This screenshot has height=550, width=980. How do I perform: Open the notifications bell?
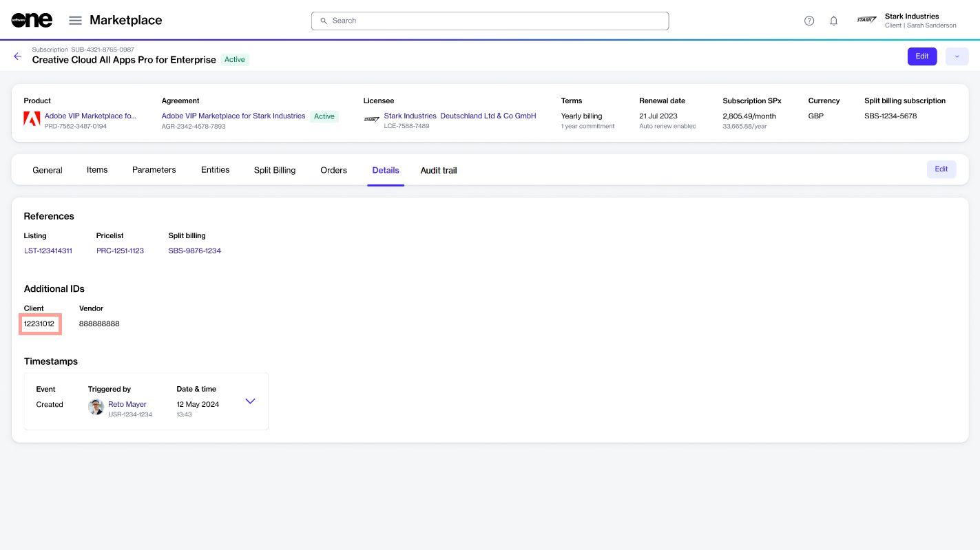click(x=833, y=21)
